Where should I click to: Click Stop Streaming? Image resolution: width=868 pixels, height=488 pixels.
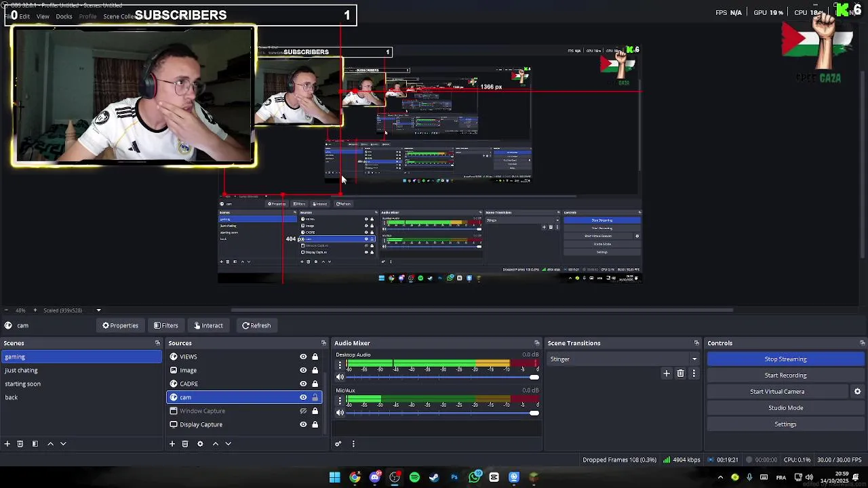pyautogui.click(x=785, y=359)
